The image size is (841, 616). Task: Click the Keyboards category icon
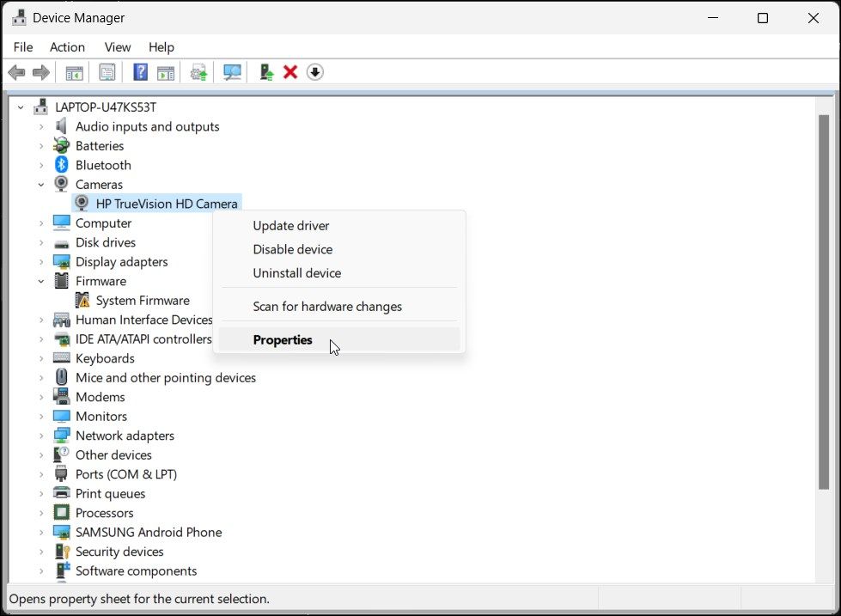pos(62,358)
